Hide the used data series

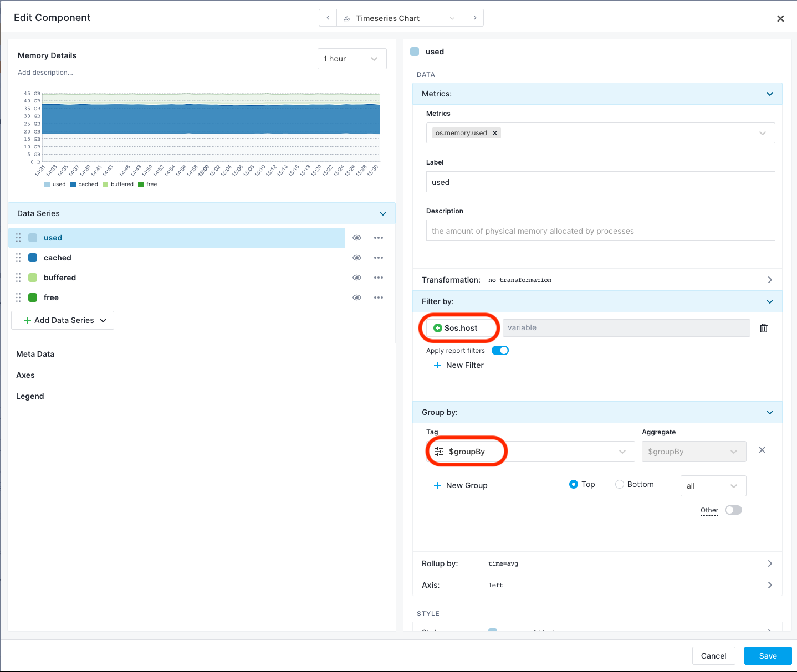357,238
